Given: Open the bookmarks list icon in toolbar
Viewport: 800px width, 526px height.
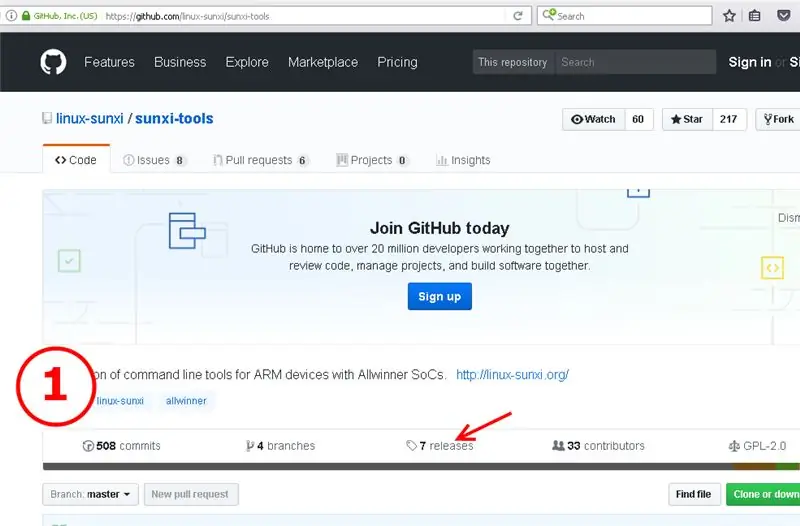Looking at the screenshot, I should tap(755, 16).
